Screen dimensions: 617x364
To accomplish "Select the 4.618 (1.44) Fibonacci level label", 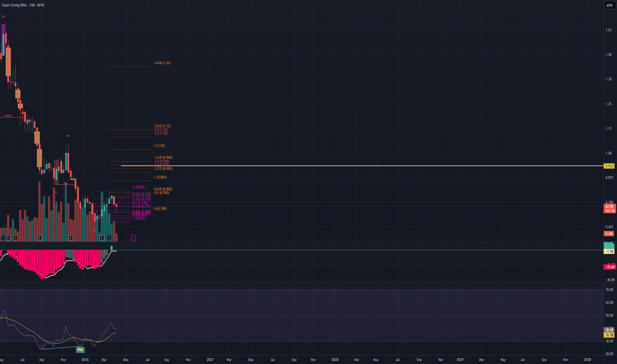I will [162, 63].
